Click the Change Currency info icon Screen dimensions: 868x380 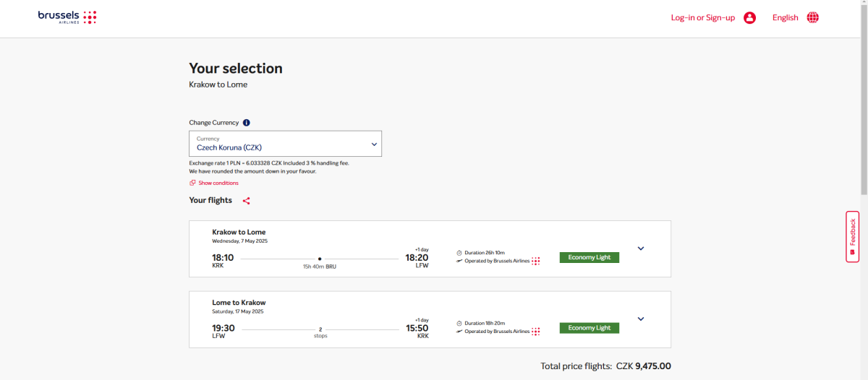click(x=247, y=123)
